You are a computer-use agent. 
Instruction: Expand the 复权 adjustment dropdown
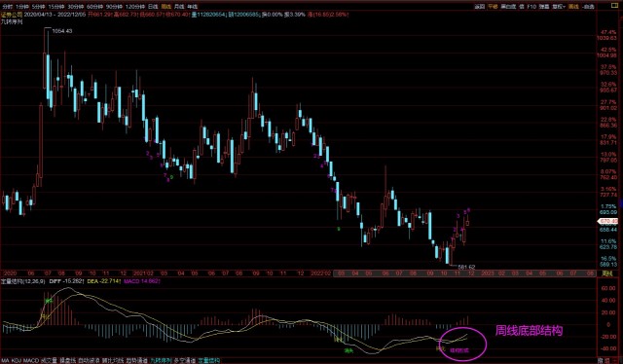[559, 7]
